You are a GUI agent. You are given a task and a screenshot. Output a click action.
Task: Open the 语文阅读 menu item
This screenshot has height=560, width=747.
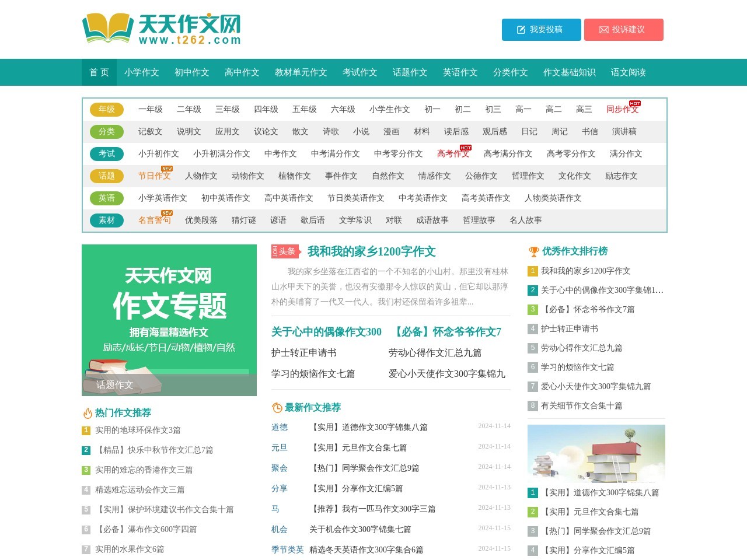point(627,72)
